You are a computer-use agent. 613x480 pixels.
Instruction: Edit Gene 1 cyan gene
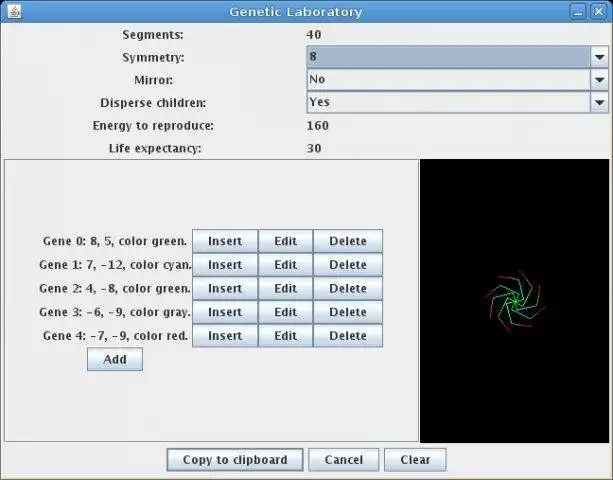click(285, 265)
